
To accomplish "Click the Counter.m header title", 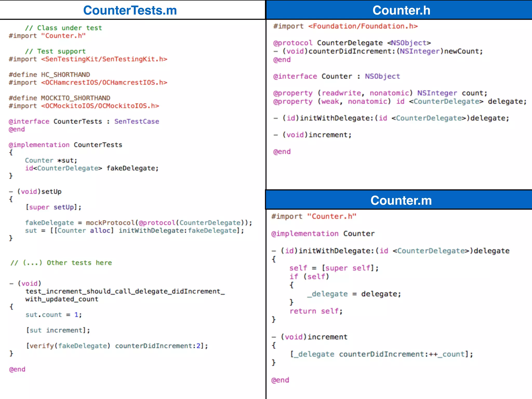I will 401,200.
